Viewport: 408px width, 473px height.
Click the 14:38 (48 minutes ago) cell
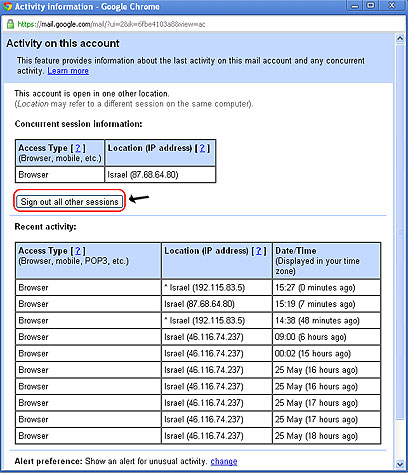326,320
